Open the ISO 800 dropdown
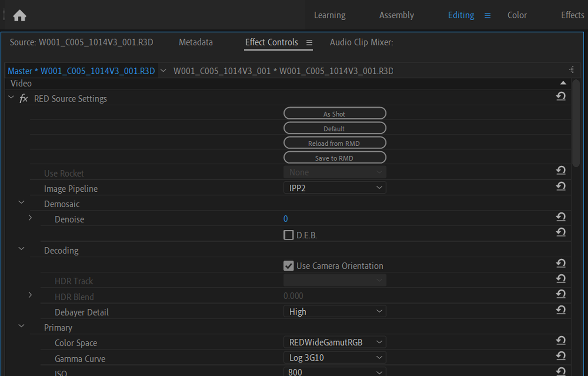 click(x=335, y=372)
